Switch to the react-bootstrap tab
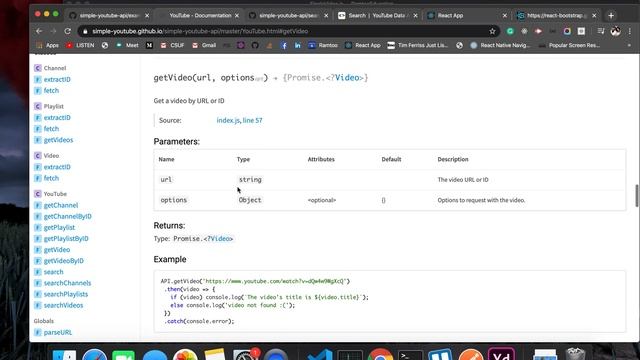The height and width of the screenshot is (360, 640). [x=556, y=16]
